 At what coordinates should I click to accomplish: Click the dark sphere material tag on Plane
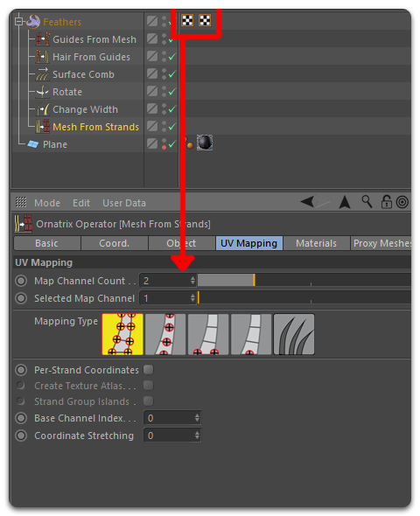(205, 143)
